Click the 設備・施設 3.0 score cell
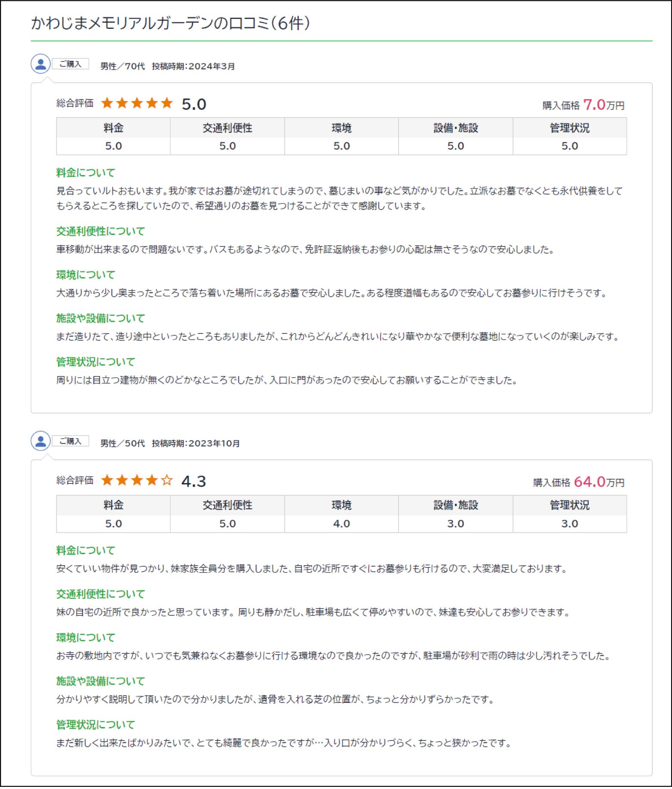 point(456,524)
